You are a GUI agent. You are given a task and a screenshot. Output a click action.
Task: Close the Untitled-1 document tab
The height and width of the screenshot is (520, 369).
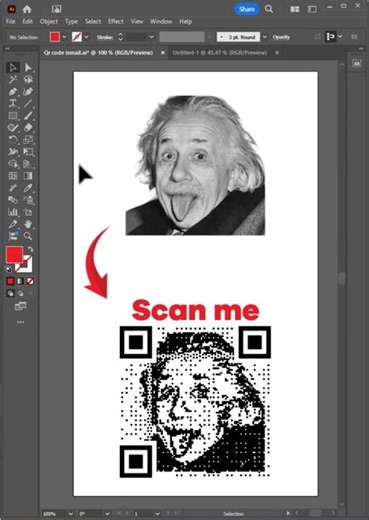click(277, 53)
